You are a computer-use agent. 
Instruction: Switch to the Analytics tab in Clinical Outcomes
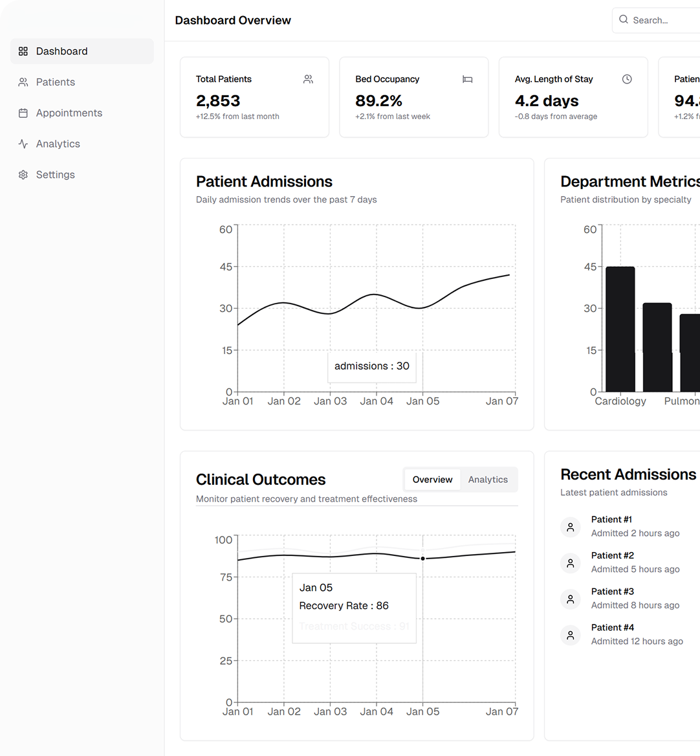tap(488, 480)
